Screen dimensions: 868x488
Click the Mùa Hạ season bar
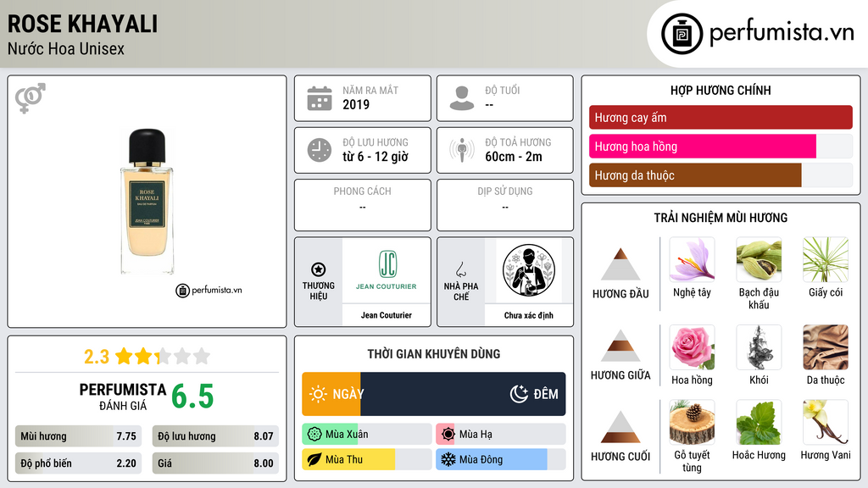coord(501,435)
